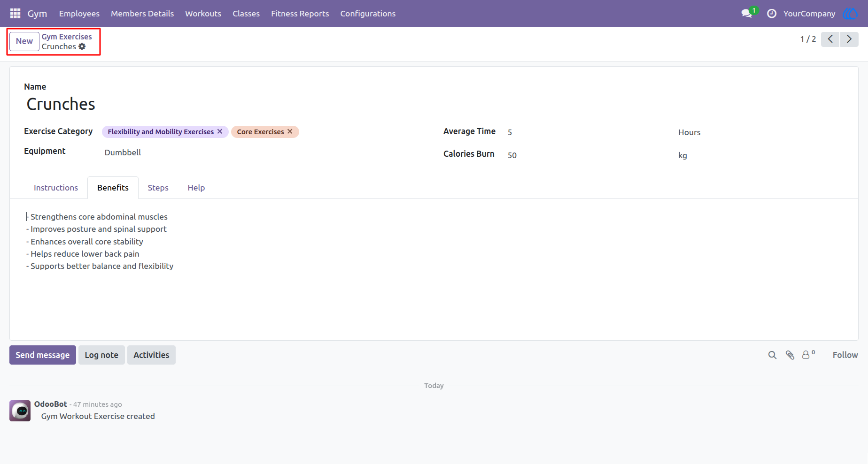
Task: Open the Activities button
Action: [x=151, y=355]
